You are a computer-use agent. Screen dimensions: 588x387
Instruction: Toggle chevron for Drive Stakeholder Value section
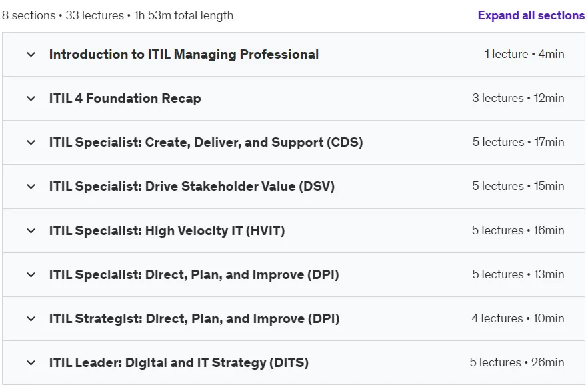click(31, 187)
